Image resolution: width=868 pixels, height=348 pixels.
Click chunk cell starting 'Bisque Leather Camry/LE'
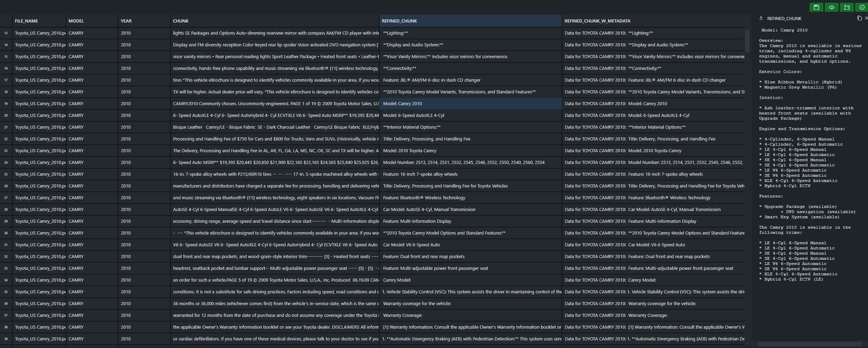[x=275, y=127]
